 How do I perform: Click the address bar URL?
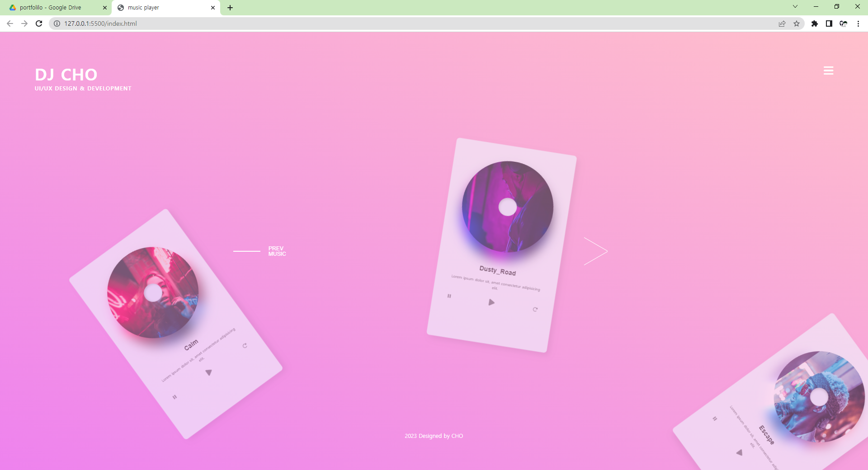100,23
